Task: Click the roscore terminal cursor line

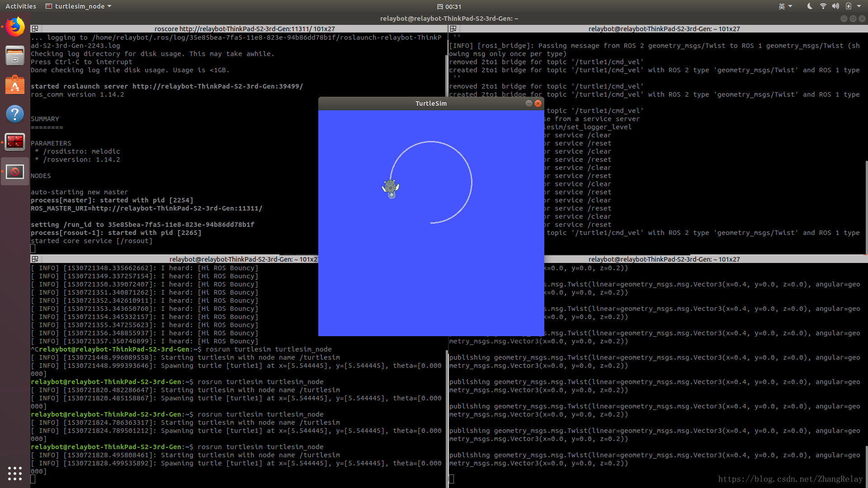Action: tap(33, 249)
